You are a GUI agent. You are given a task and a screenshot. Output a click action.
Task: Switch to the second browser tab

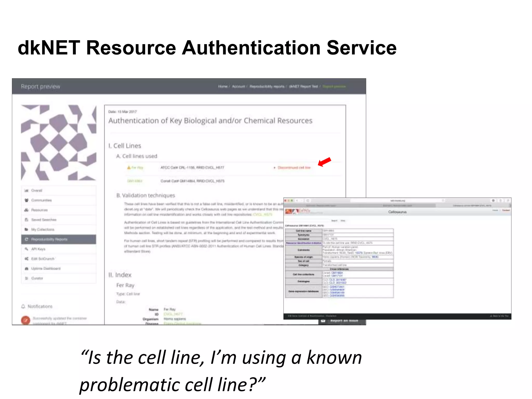coord(397,205)
